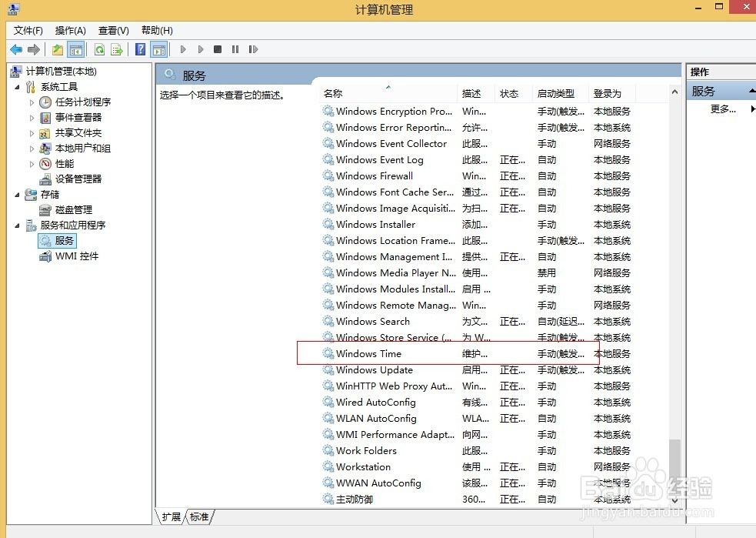
Task: Expand the 性能 node arrow
Action: 32,164
